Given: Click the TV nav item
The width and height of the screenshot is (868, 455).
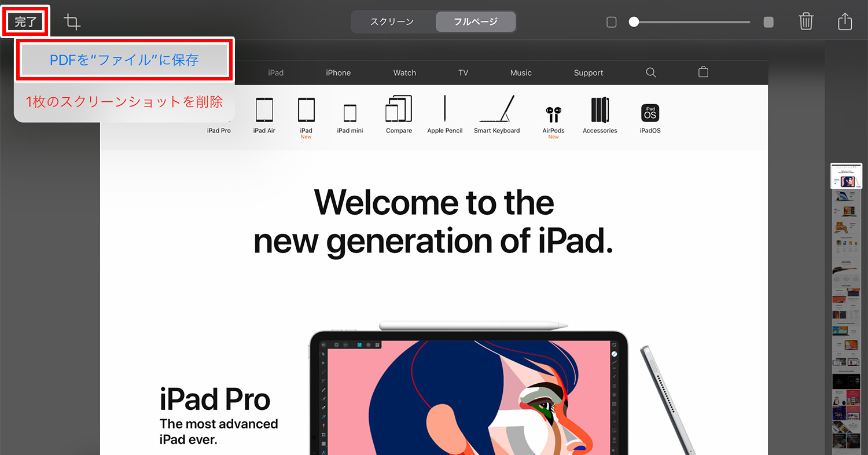Looking at the screenshot, I should coord(463,73).
